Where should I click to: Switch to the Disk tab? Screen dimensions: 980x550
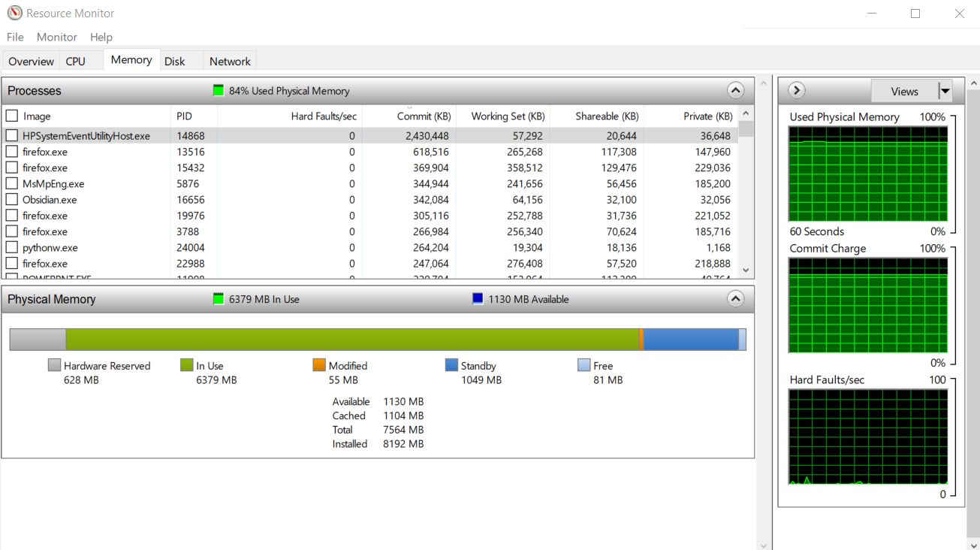[x=174, y=60]
